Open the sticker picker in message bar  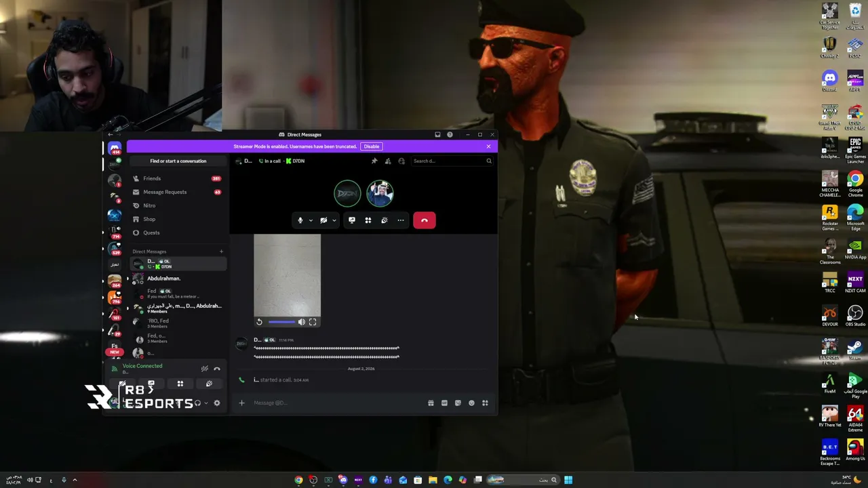tap(458, 403)
